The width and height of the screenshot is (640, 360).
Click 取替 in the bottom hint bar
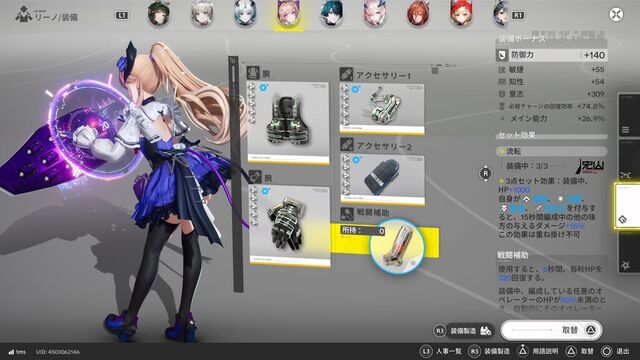click(587, 351)
